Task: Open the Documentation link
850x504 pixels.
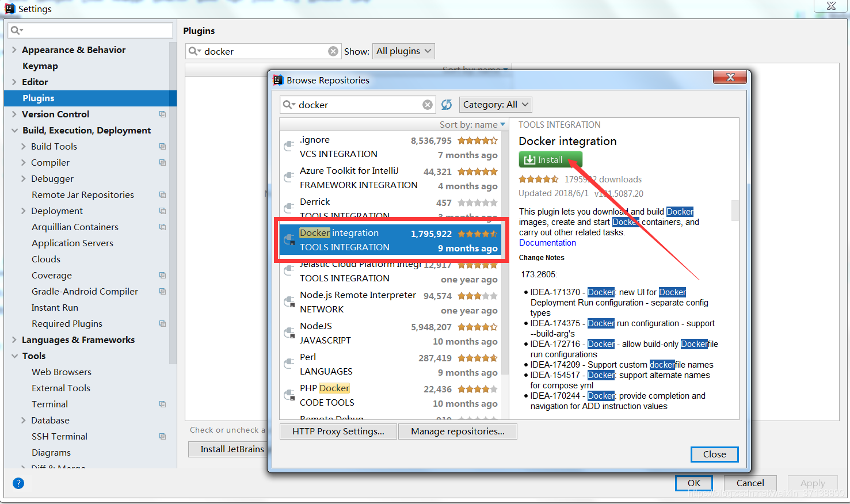Action: click(x=547, y=243)
